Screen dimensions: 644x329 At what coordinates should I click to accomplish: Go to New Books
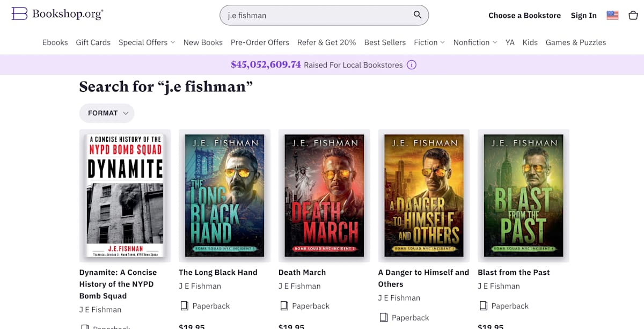click(203, 42)
